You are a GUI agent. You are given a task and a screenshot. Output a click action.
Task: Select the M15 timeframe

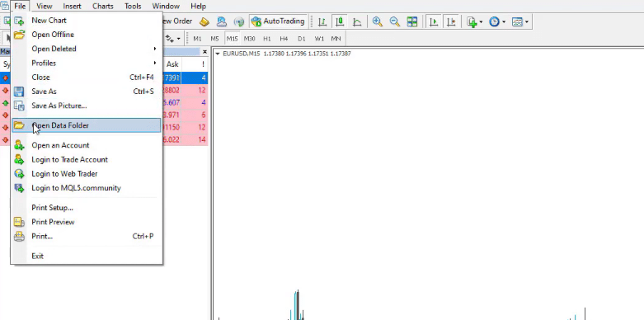(232, 39)
